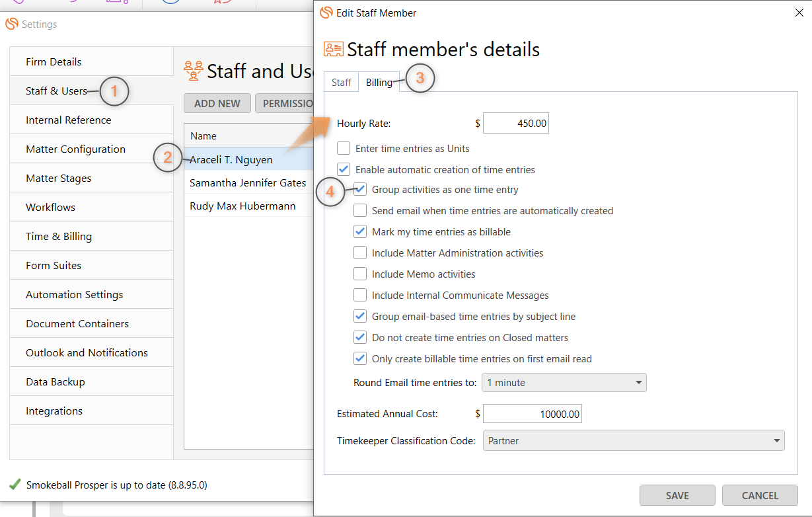The image size is (812, 517).
Task: Click the Smokeball Prosper up to date status text
Action: click(x=116, y=485)
